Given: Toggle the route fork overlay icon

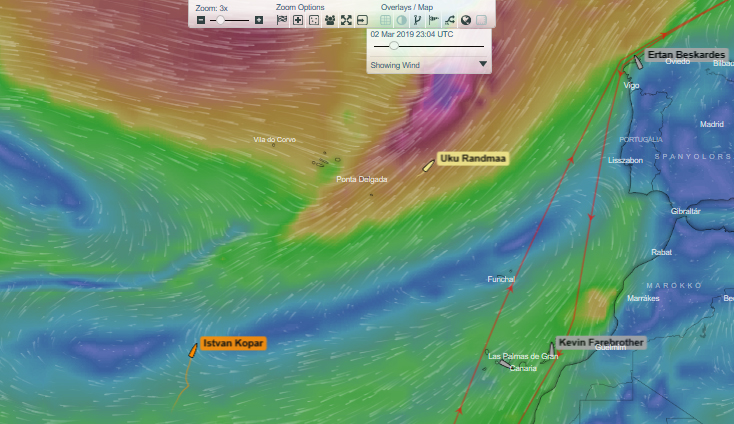Looking at the screenshot, I should pos(417,20).
